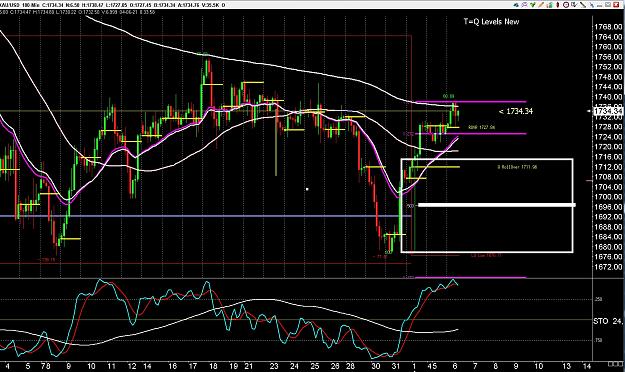Click the green bar chart toolbar icon

point(550,5)
